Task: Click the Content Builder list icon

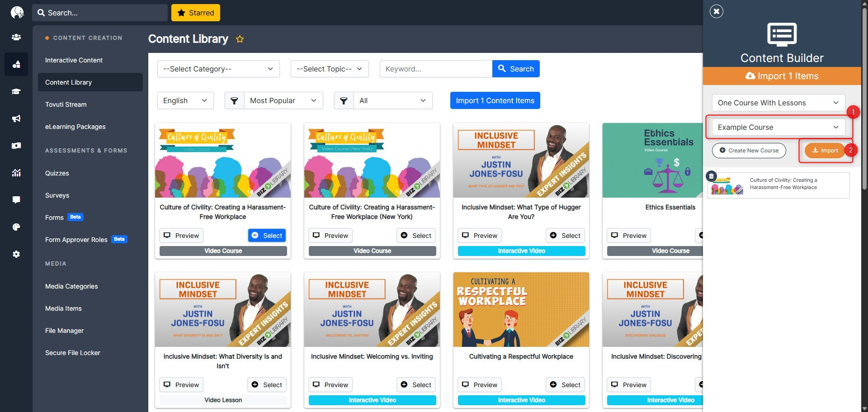Action: pos(782,34)
